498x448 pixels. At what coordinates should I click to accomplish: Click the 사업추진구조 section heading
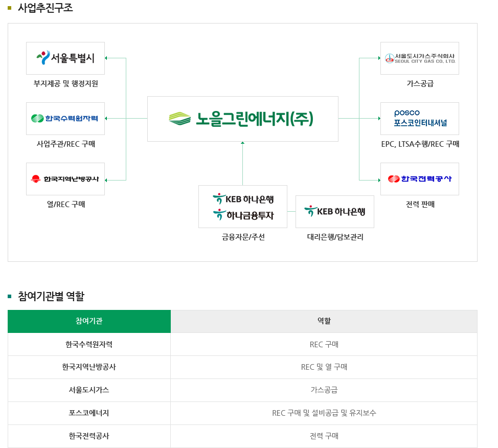coord(46,8)
